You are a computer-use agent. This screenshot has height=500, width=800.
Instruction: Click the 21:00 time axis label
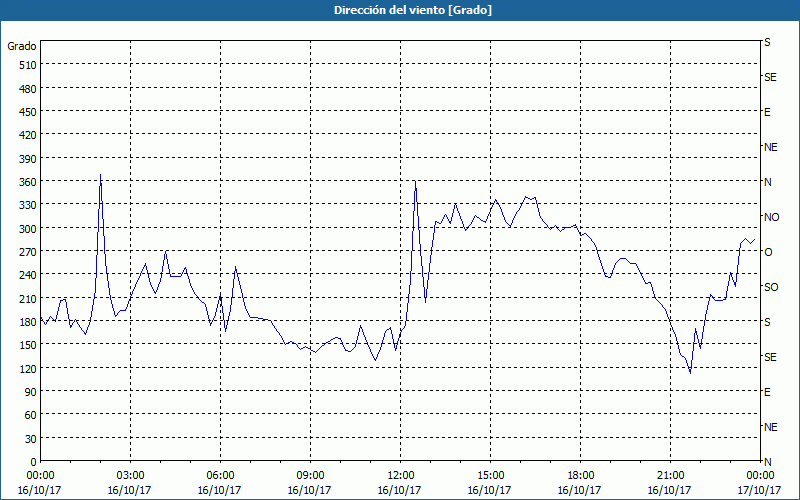pyautogui.click(x=670, y=476)
